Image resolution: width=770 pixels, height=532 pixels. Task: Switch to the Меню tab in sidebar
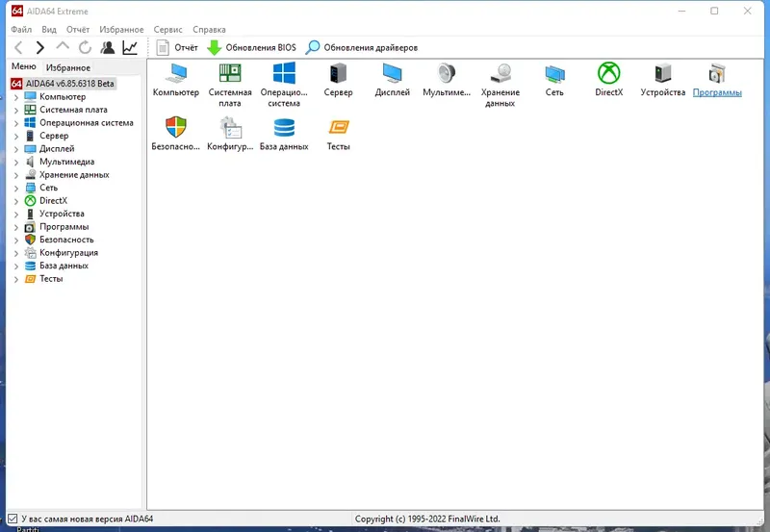[23, 66]
